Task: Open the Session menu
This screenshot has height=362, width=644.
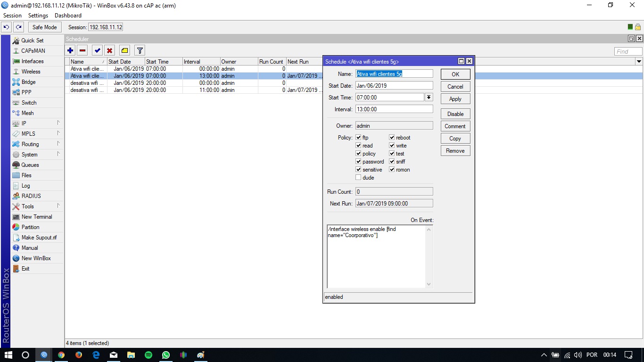Action: tap(12, 16)
